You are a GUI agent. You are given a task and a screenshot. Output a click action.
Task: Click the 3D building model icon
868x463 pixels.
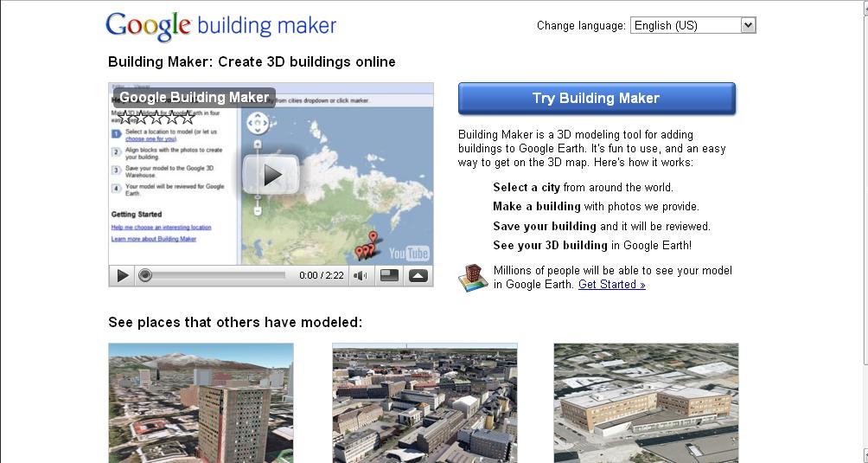(473, 277)
